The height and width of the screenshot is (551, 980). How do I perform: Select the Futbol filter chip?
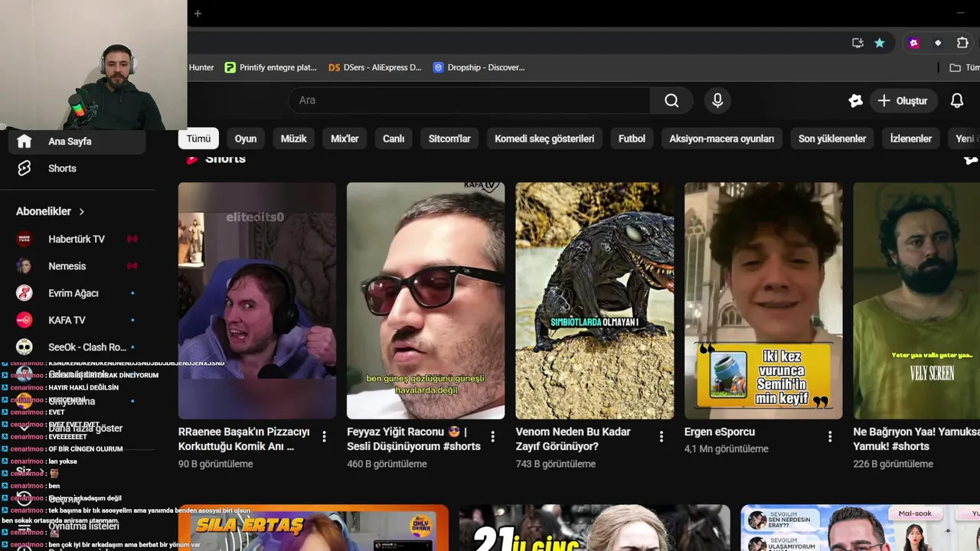click(x=632, y=139)
